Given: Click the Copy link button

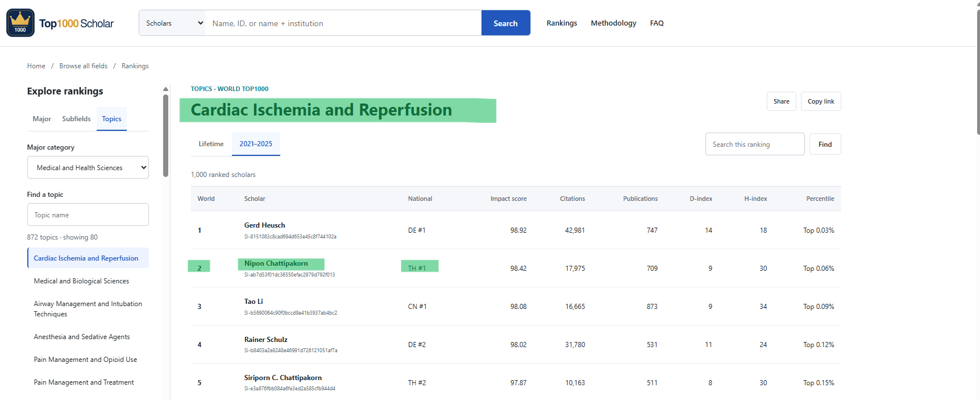Looking at the screenshot, I should point(821,101).
